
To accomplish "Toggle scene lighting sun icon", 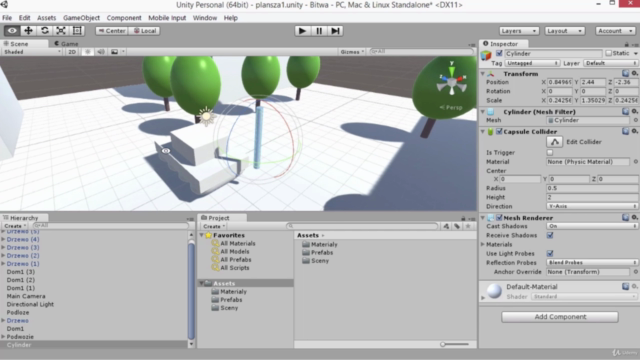I will (87, 52).
